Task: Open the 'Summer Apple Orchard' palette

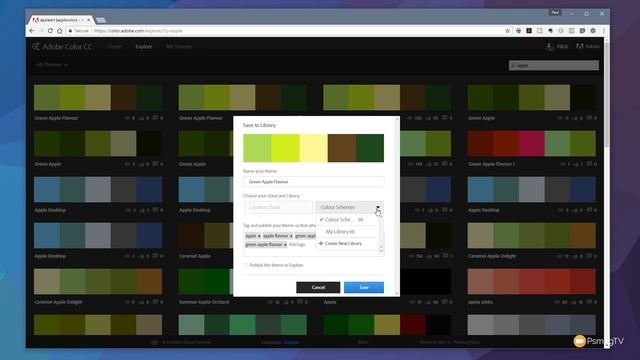Action: (242, 281)
